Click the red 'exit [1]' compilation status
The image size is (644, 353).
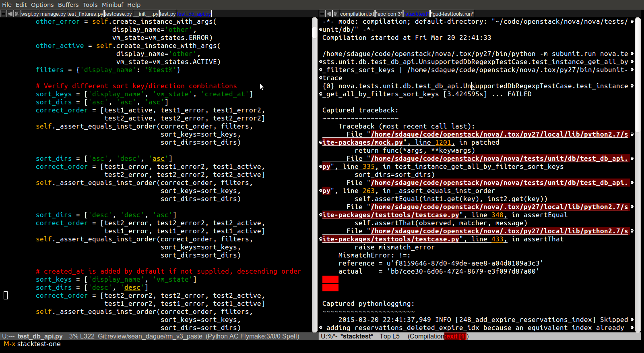(x=456, y=336)
